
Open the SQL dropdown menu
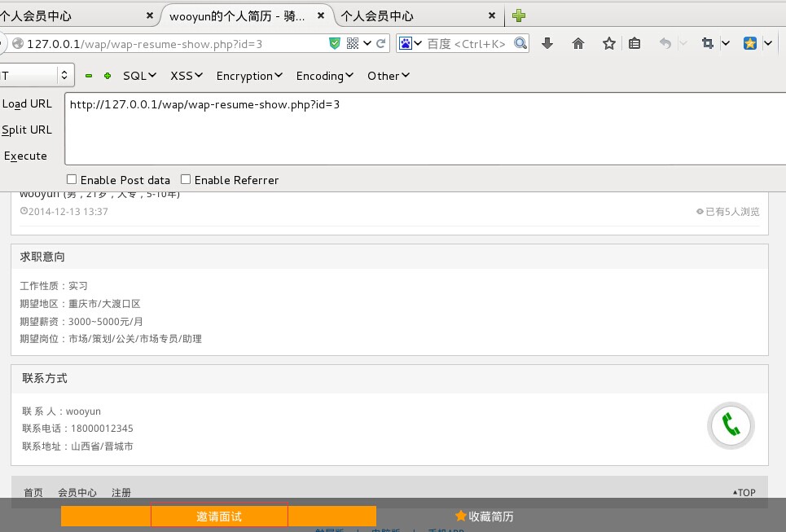(x=140, y=76)
